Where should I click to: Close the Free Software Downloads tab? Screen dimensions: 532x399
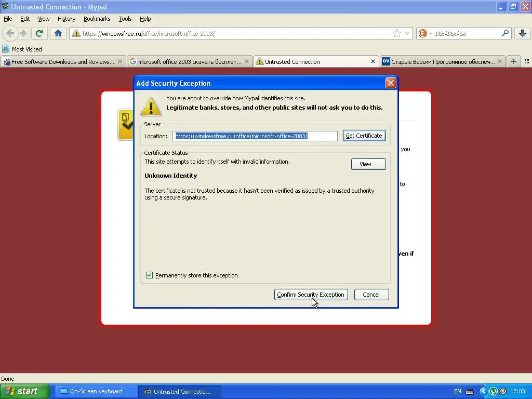tap(120, 61)
